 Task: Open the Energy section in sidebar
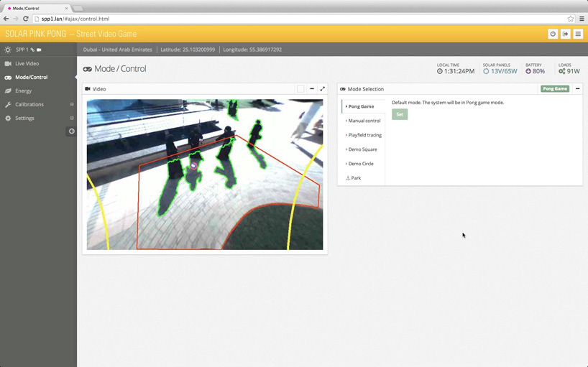[24, 91]
